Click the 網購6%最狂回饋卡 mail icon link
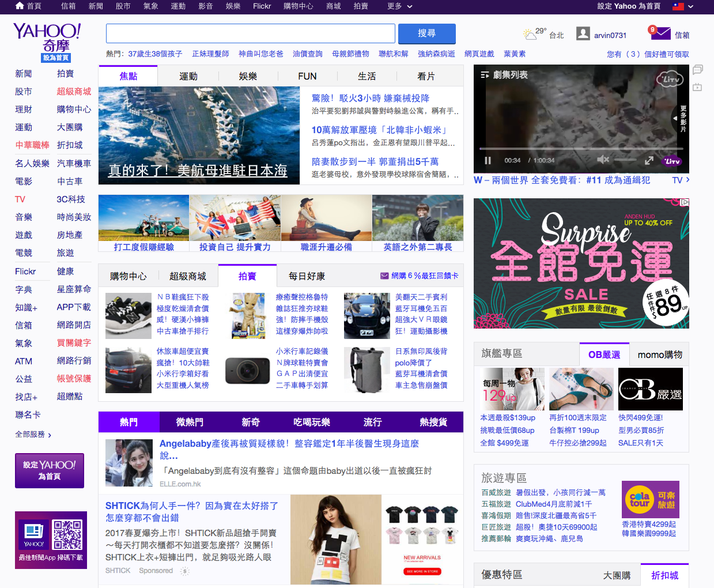Image resolution: width=714 pixels, height=588 pixels. click(x=420, y=276)
